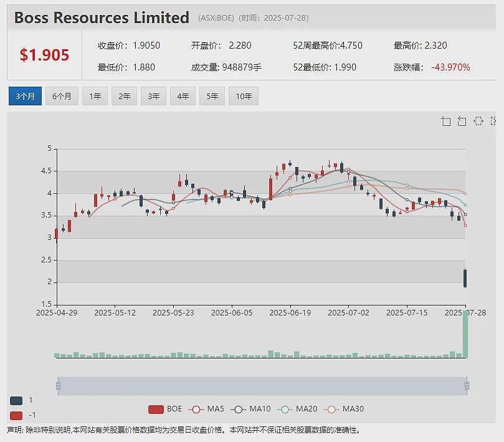Click the partially visible rightmost toolbox icon
This screenshot has height=442, width=504.
[x=493, y=121]
